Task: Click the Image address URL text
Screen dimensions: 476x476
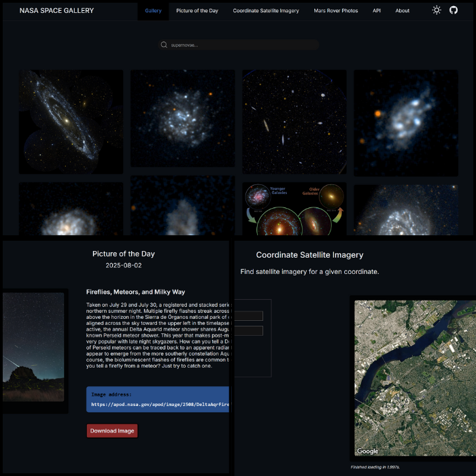Action: (160, 405)
